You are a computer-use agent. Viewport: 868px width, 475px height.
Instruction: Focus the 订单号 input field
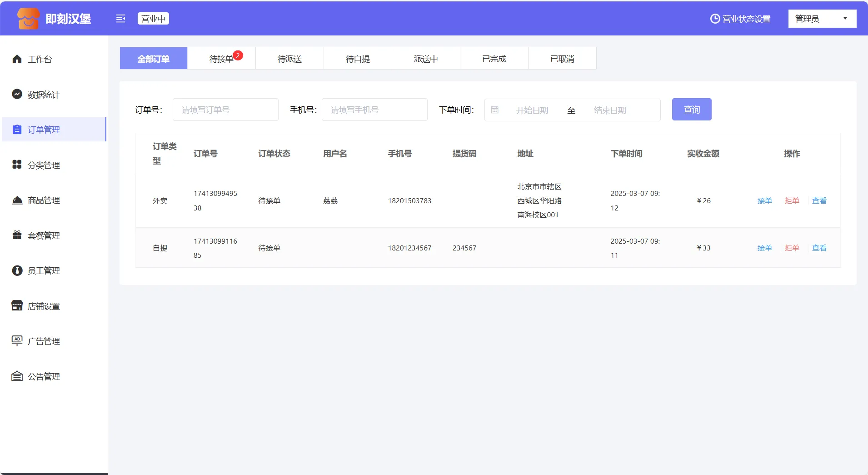[225, 110]
